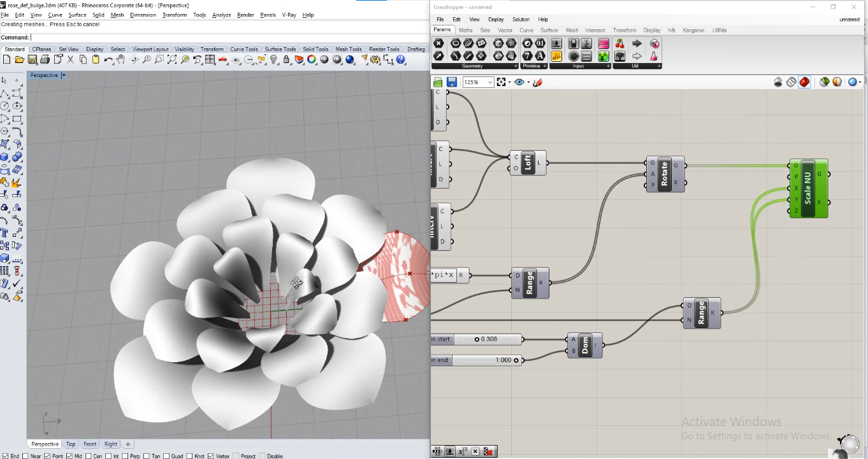Toggle the Cen osnap checkbox
The width and height of the screenshot is (868, 459).
(89, 456)
